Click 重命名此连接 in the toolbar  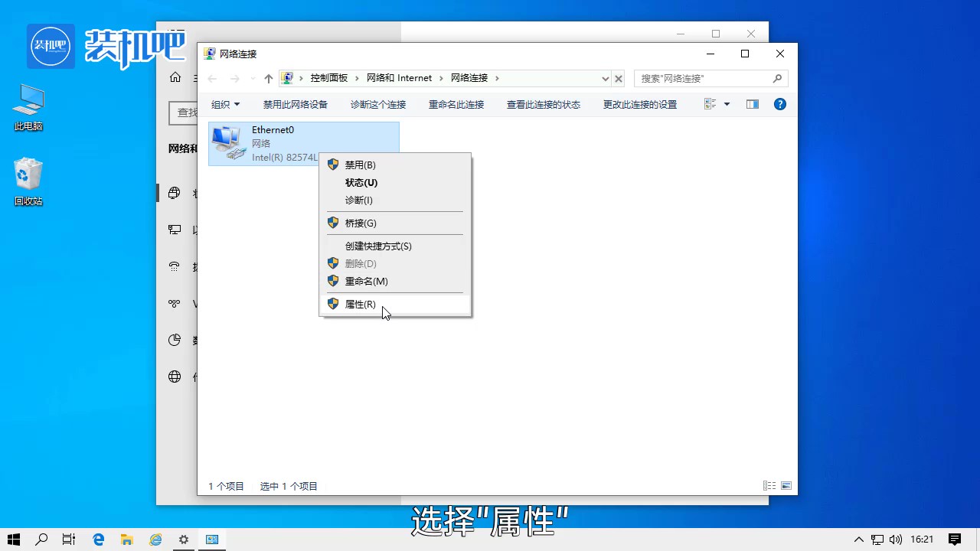456,104
